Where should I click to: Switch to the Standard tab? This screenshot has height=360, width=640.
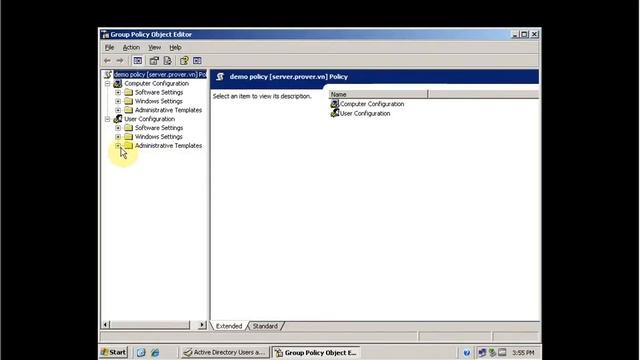[x=265, y=326]
